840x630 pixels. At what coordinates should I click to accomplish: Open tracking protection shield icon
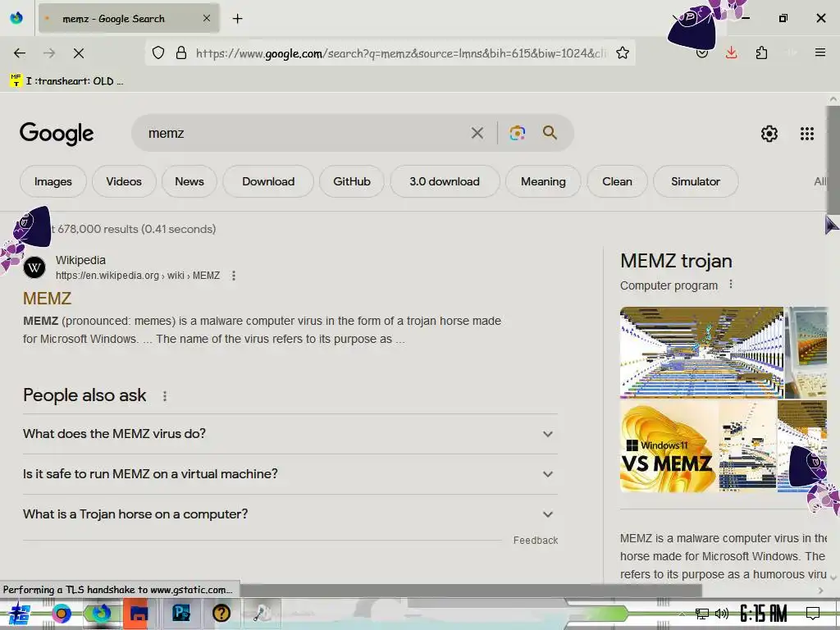pos(158,52)
